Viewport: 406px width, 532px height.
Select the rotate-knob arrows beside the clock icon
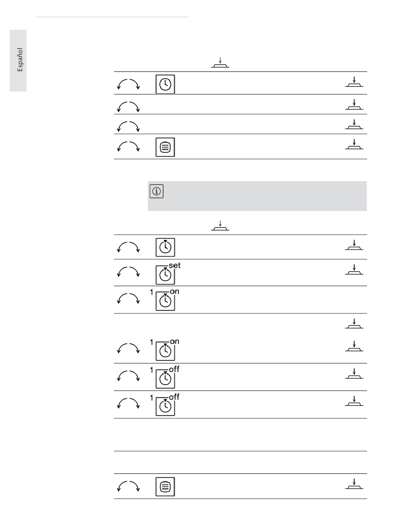click(129, 84)
